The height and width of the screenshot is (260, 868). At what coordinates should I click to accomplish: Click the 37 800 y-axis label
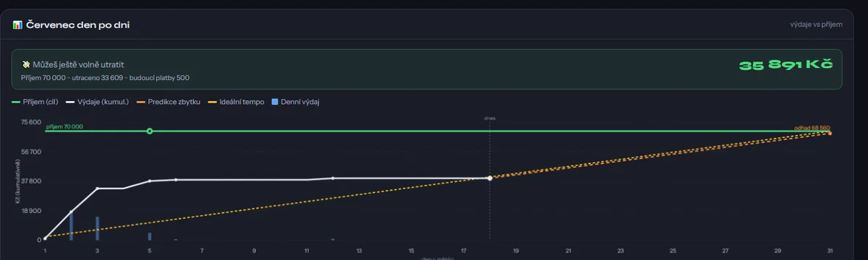coord(31,181)
